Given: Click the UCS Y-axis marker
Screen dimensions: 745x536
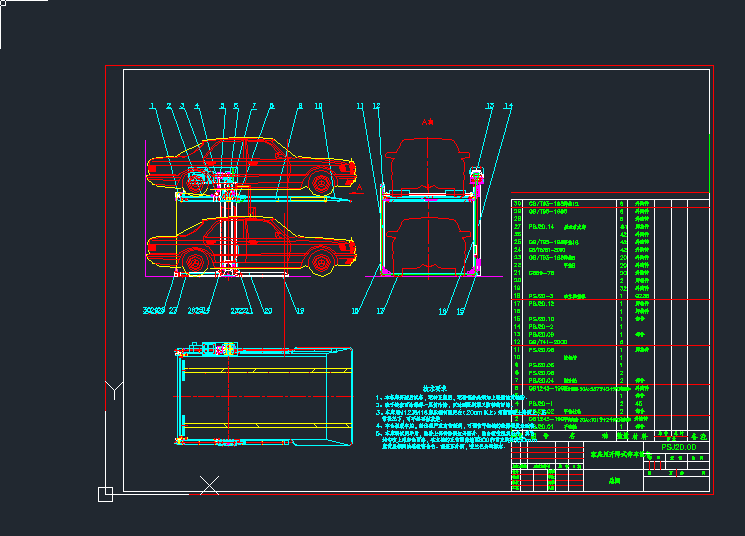Looking at the screenshot, I should tap(113, 388).
